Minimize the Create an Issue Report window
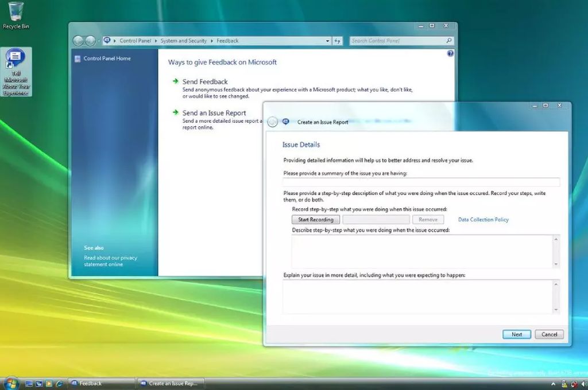The height and width of the screenshot is (390, 588). pyautogui.click(x=535, y=106)
